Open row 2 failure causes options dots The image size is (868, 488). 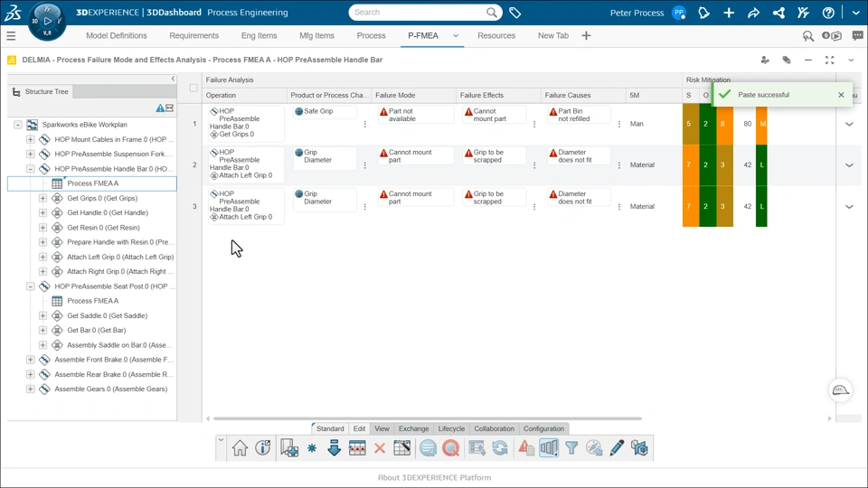(x=618, y=164)
